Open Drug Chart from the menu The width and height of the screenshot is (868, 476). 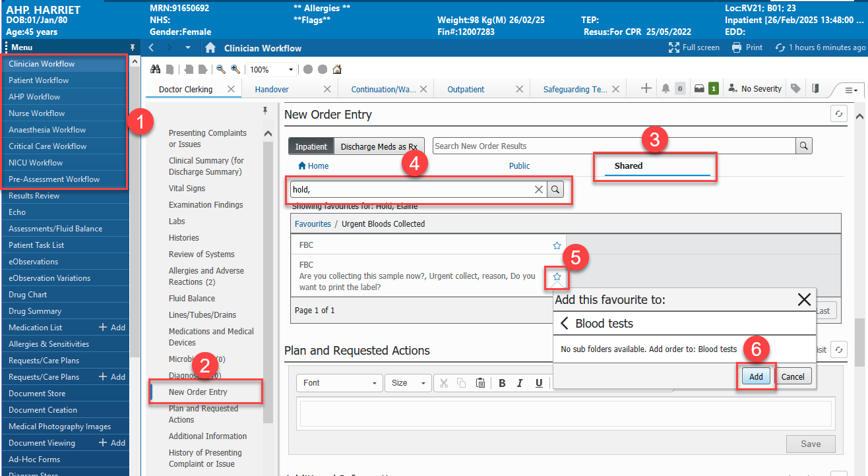[x=28, y=294]
